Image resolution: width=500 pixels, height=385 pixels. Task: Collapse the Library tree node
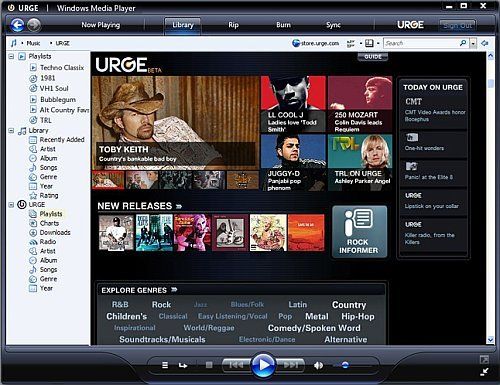click(11, 131)
